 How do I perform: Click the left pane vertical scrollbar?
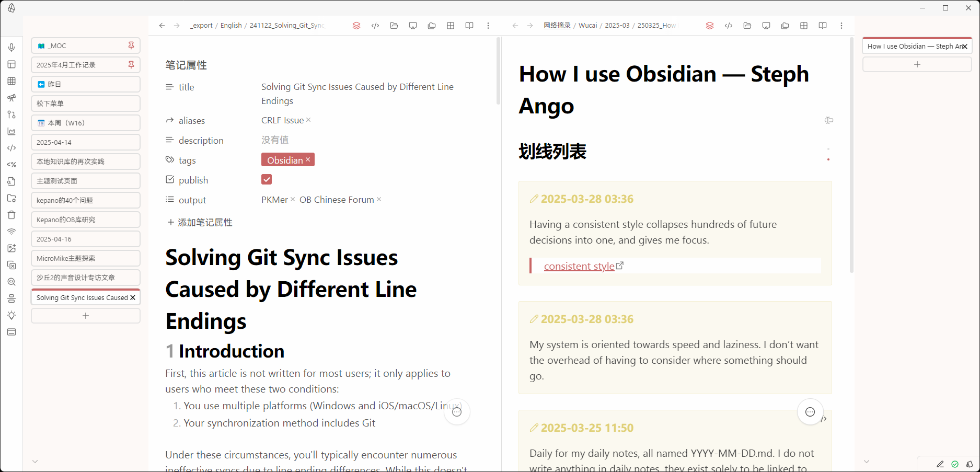(498, 71)
